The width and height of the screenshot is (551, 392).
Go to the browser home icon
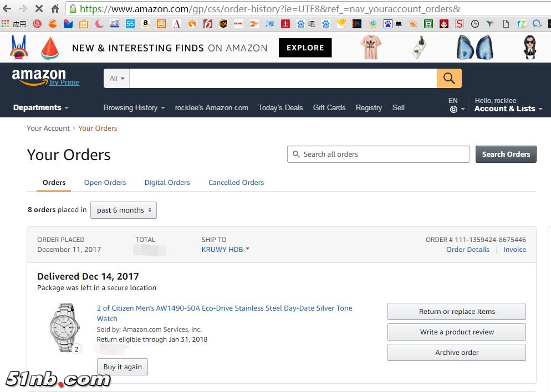(55, 8)
